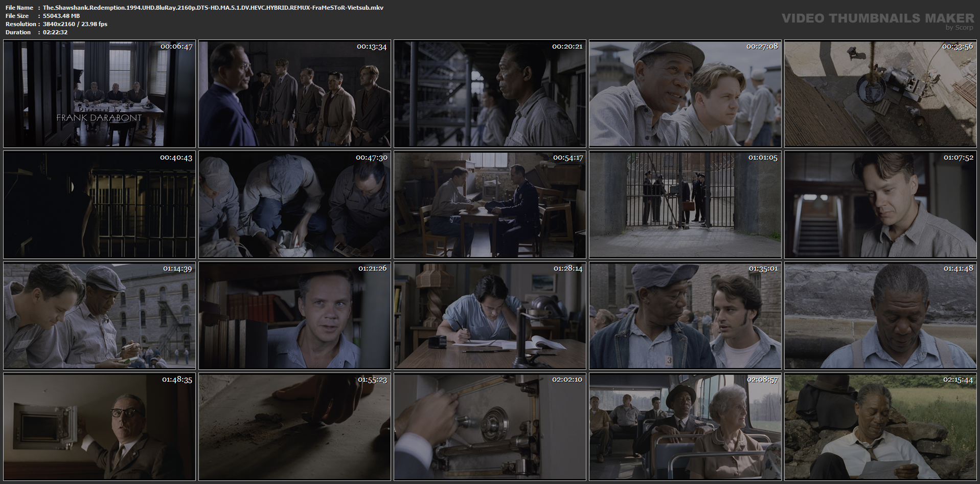
Task: Open the thumbnail at 00:40:43
Action: (x=99, y=205)
